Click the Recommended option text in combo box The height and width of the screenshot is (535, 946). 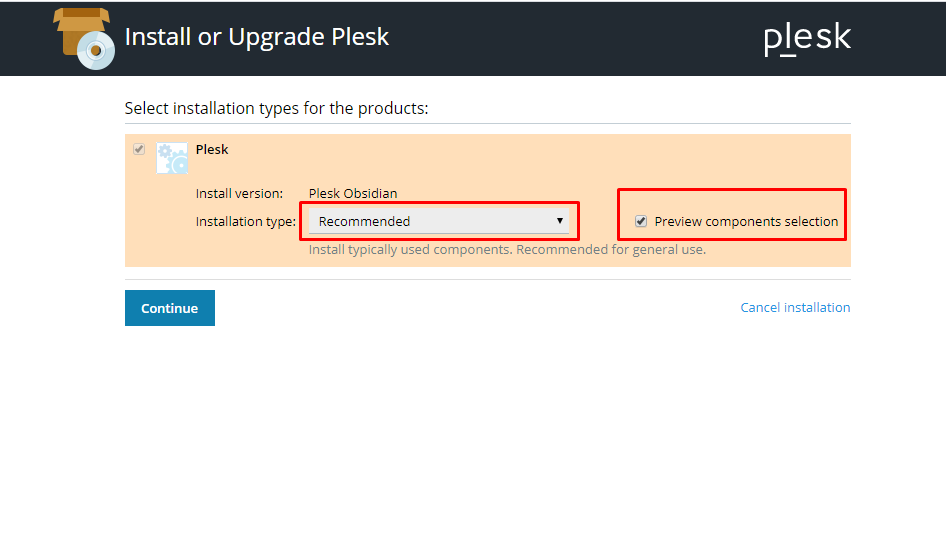[364, 221]
